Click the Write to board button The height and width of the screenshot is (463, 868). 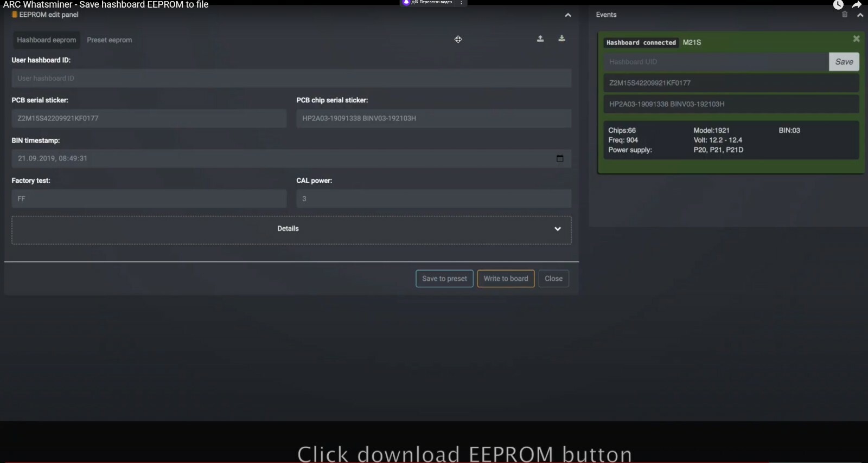(x=506, y=279)
